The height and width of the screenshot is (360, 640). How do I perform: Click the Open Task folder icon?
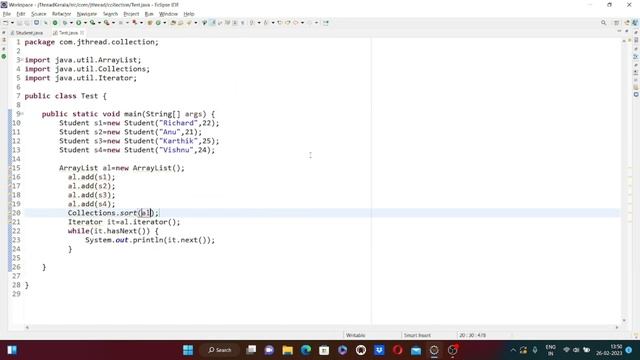pyautogui.click(x=180, y=23)
